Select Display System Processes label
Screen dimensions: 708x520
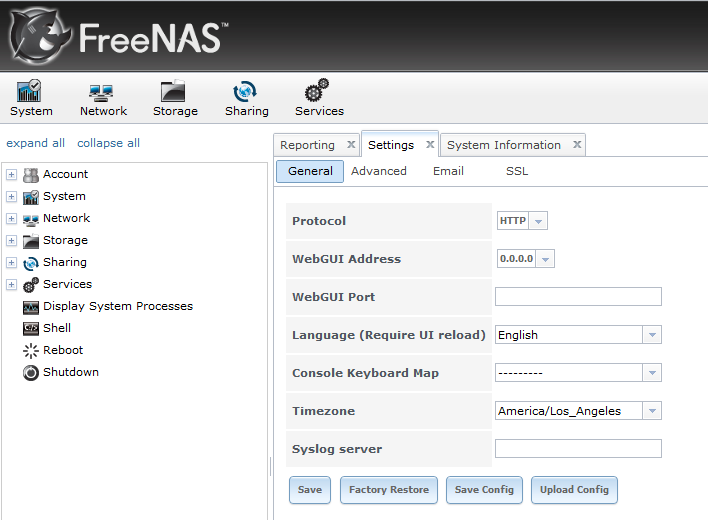[x=118, y=306]
